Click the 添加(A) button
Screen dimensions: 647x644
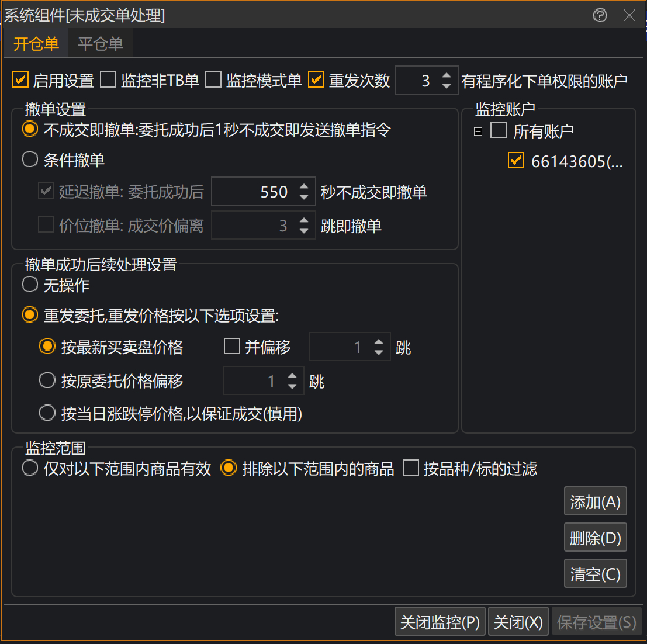pyautogui.click(x=595, y=501)
